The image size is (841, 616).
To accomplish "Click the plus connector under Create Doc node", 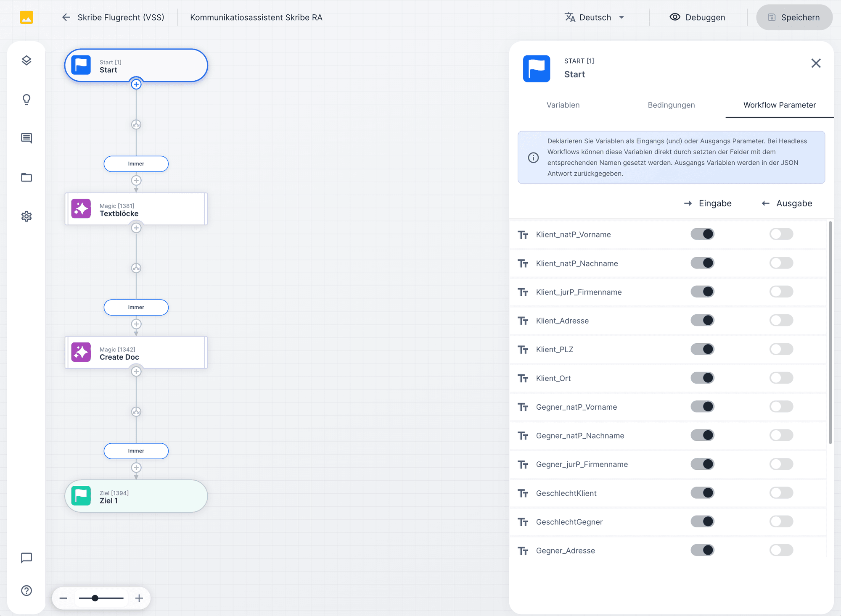I will (x=136, y=371).
